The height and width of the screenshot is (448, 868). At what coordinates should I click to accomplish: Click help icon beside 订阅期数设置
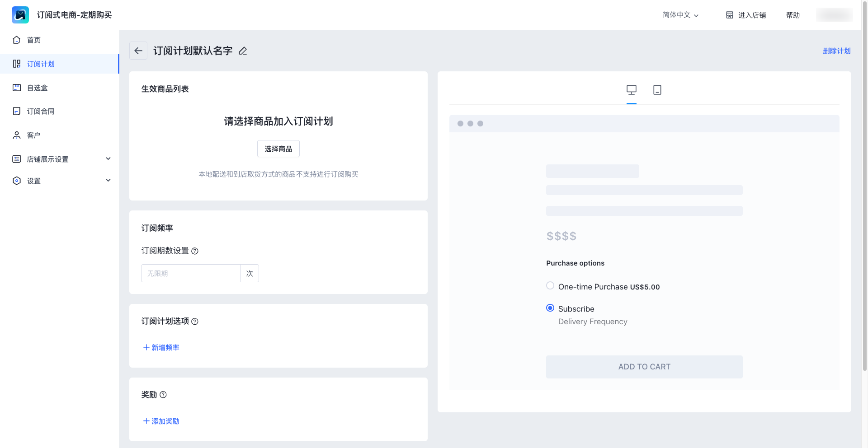pyautogui.click(x=195, y=251)
